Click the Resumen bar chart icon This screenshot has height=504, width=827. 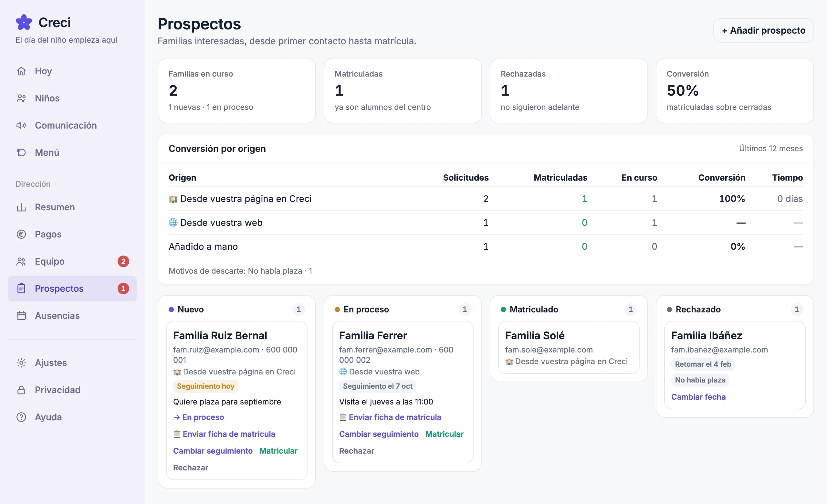pos(21,207)
